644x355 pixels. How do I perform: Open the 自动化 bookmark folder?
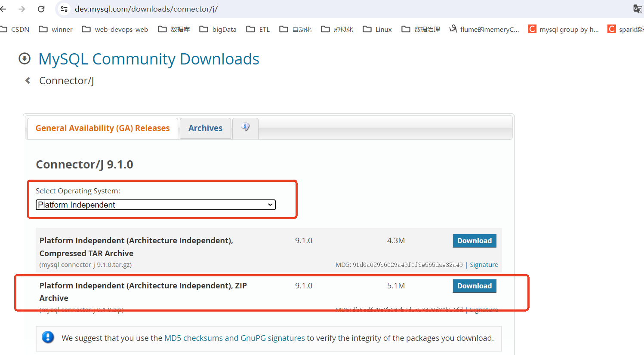tap(296, 29)
